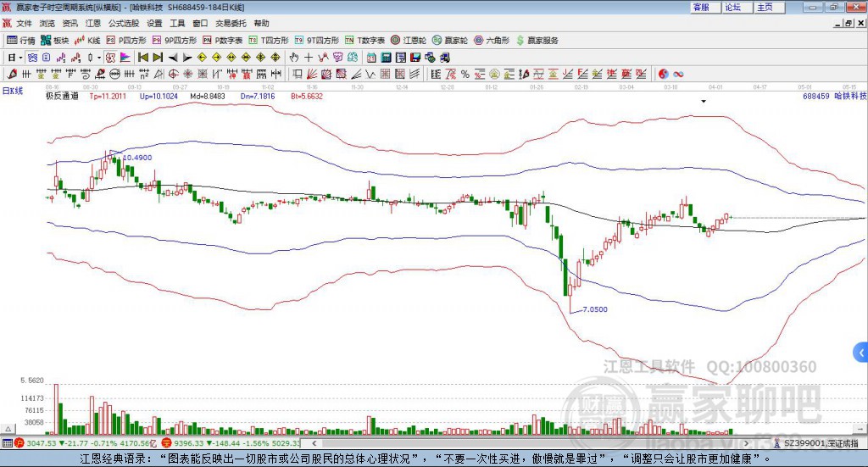This screenshot has width=868, height=467.
Task: Open the P数字表 tool
Action: [x=223, y=41]
